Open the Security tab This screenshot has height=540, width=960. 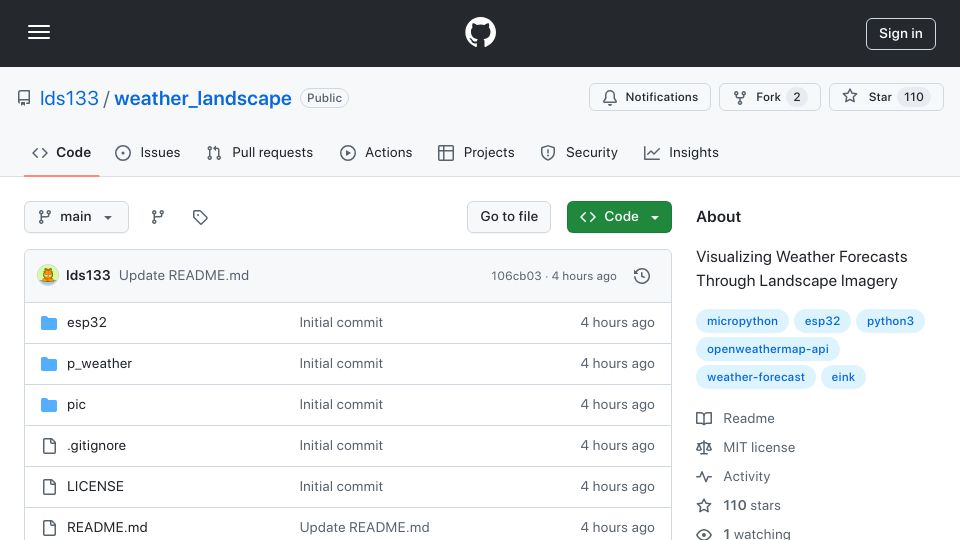579,152
